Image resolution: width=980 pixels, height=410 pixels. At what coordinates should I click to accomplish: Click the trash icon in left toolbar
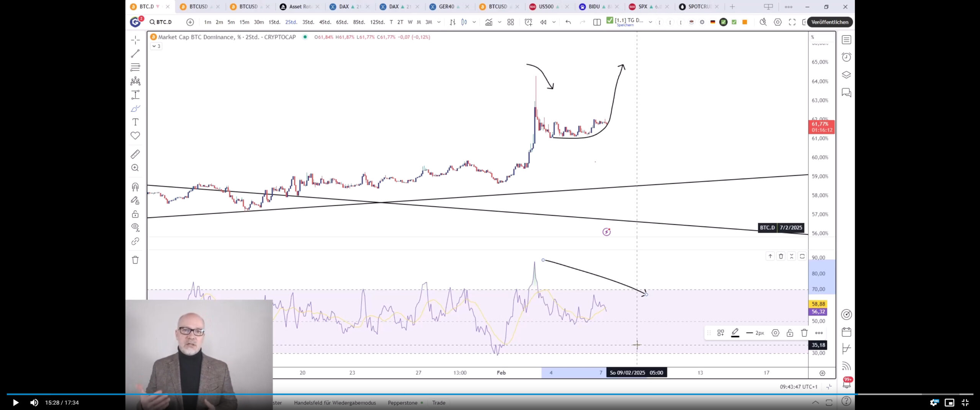pyautogui.click(x=135, y=260)
